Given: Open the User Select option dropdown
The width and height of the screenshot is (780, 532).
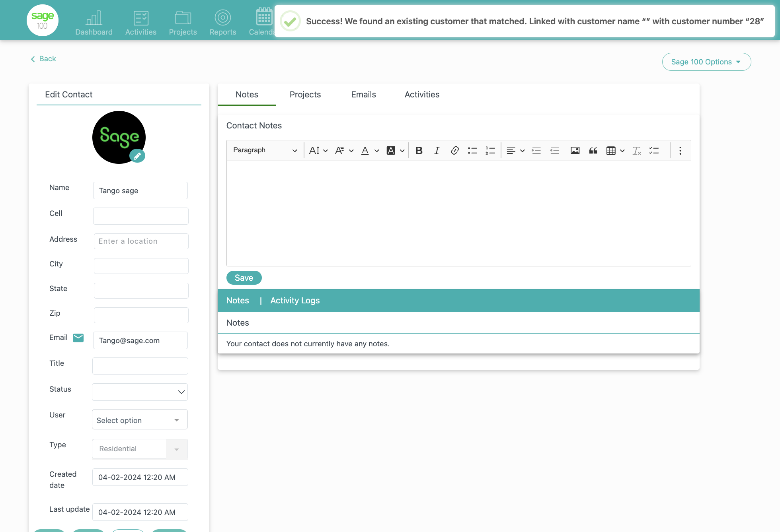Looking at the screenshot, I should [x=140, y=419].
